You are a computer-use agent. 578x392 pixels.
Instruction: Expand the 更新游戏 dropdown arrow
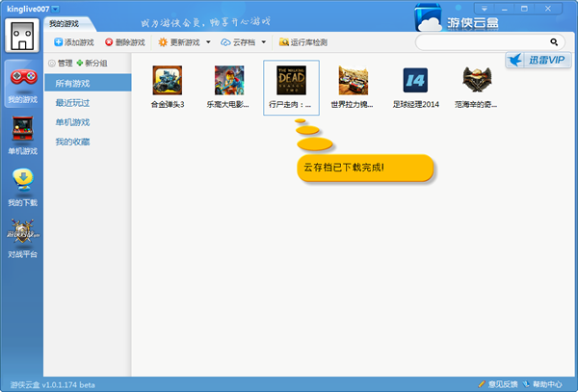click(208, 42)
